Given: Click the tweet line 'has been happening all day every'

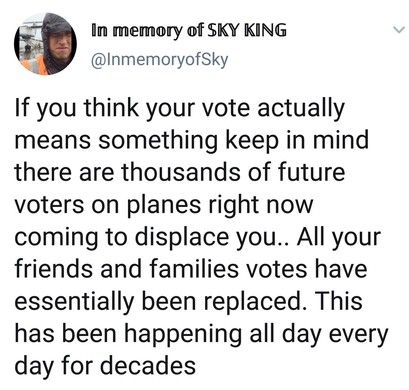Looking at the screenshot, I should tap(201, 335).
